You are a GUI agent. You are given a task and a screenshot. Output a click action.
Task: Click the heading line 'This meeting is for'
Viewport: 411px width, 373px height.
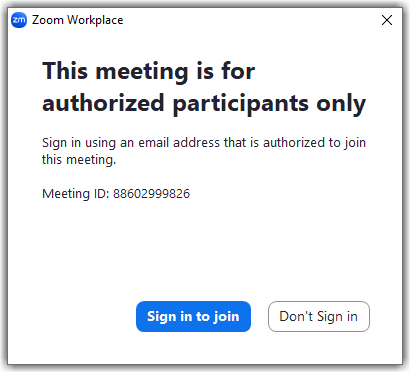[x=149, y=71]
